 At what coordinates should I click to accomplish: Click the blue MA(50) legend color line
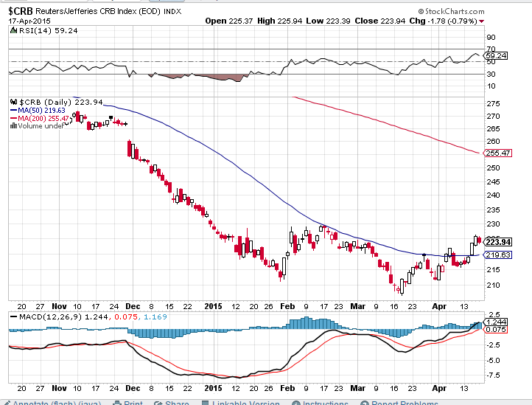pos(13,110)
